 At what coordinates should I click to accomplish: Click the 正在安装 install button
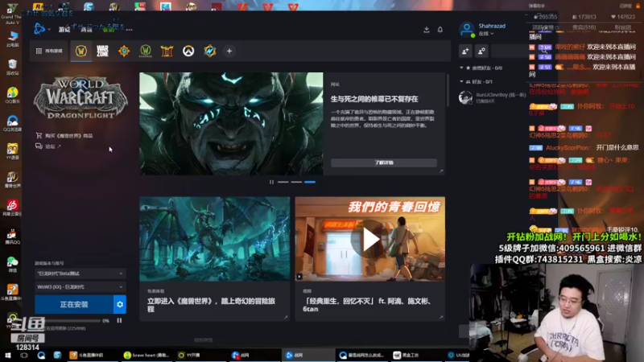click(x=74, y=304)
